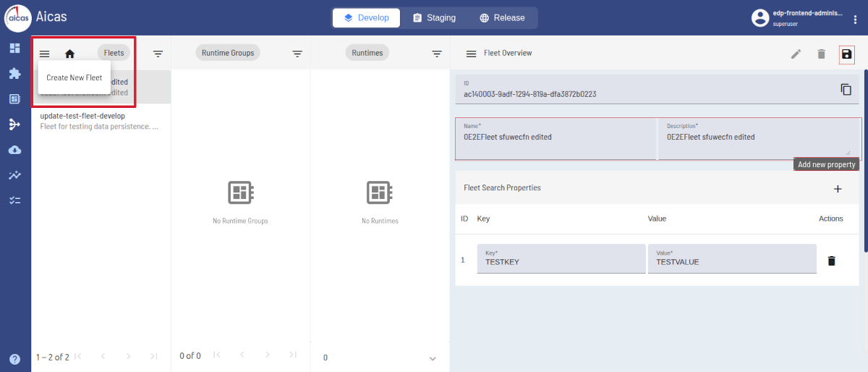This screenshot has height=372, width=868.
Task: Open the user account kebab menu
Action: pos(856,20)
